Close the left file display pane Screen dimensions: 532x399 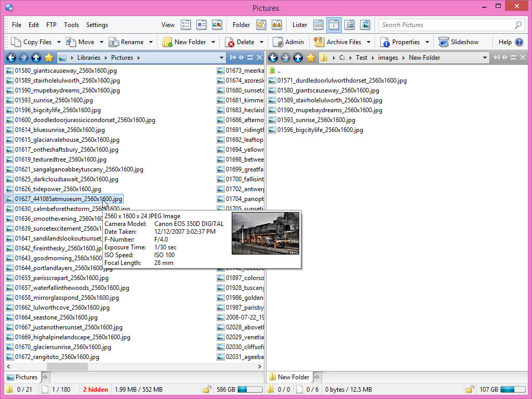[260, 58]
